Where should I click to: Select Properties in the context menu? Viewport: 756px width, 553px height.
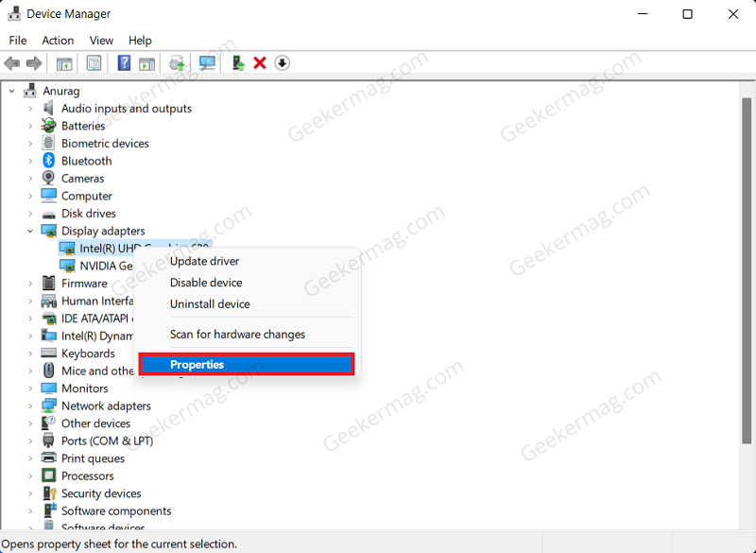point(247,364)
